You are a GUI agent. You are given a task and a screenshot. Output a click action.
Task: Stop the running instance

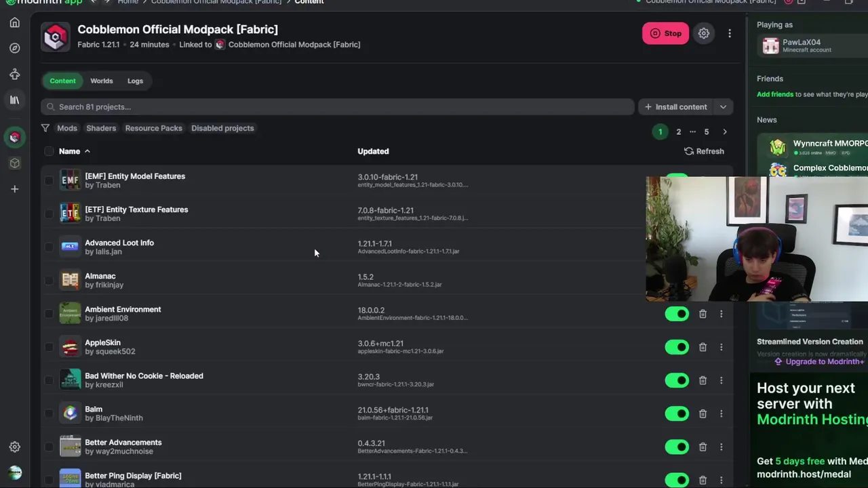point(665,33)
